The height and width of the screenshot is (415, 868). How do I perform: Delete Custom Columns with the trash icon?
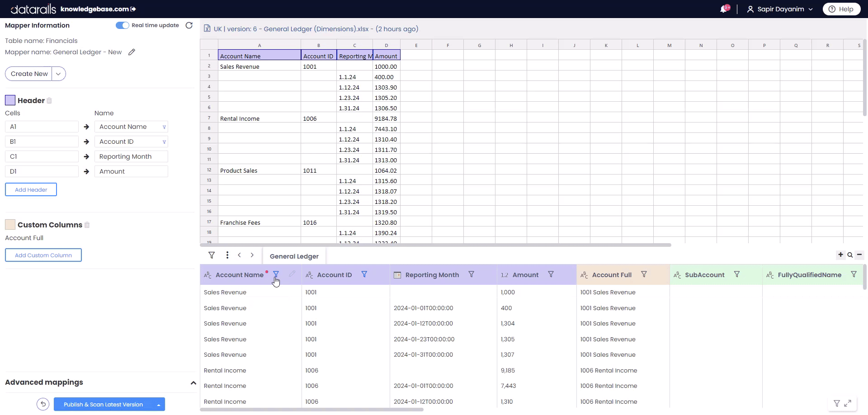coord(87,225)
